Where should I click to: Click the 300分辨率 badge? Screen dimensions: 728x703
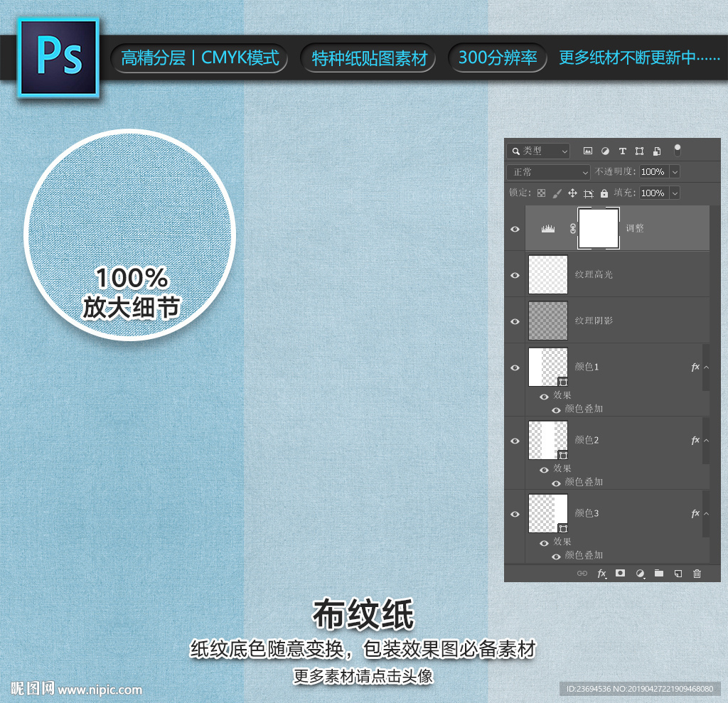(498, 58)
